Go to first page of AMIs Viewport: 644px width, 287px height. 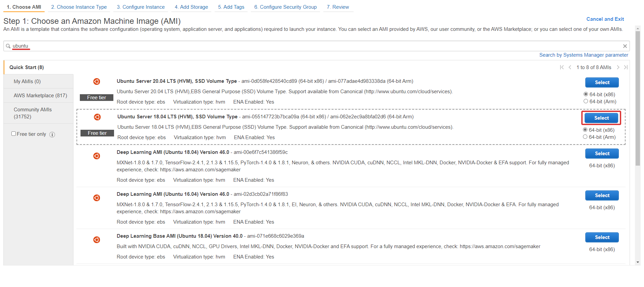click(562, 67)
